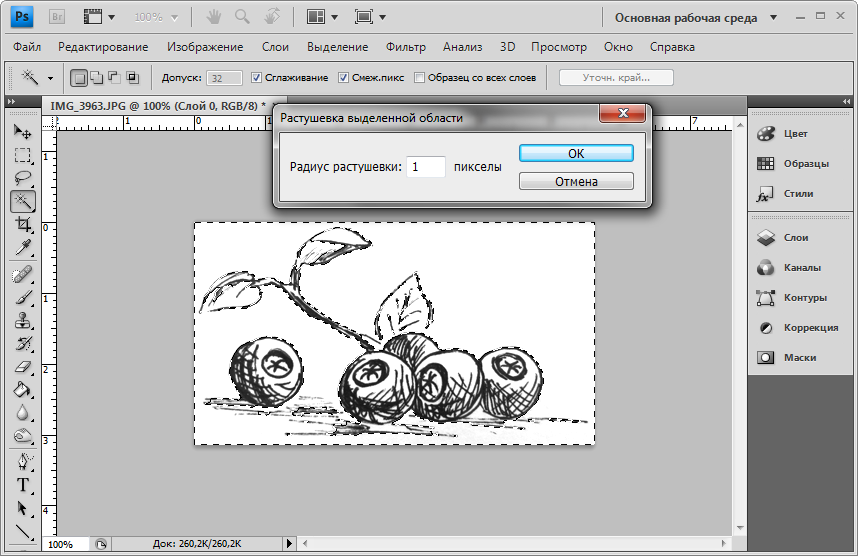Toggle the Сглаживание checkbox
The height and width of the screenshot is (556, 858).
(x=256, y=78)
